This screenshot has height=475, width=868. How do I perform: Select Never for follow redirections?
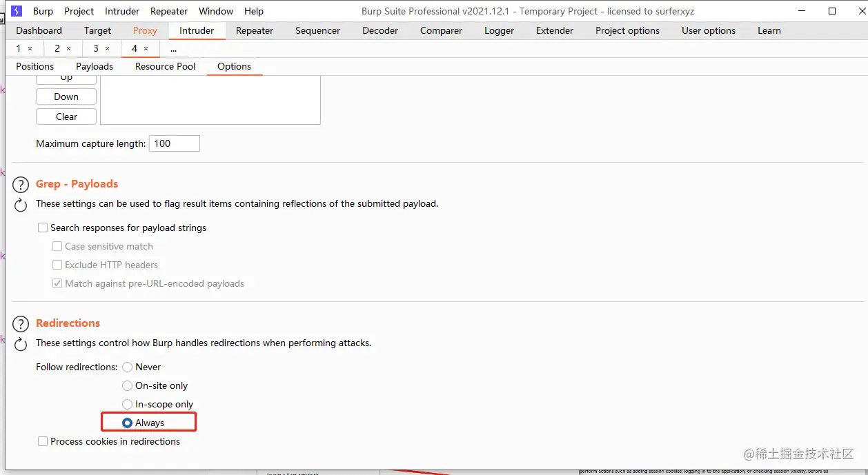(127, 367)
